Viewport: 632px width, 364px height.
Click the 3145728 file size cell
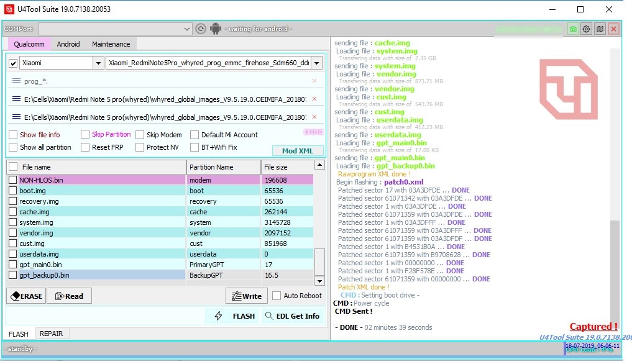pyautogui.click(x=287, y=222)
